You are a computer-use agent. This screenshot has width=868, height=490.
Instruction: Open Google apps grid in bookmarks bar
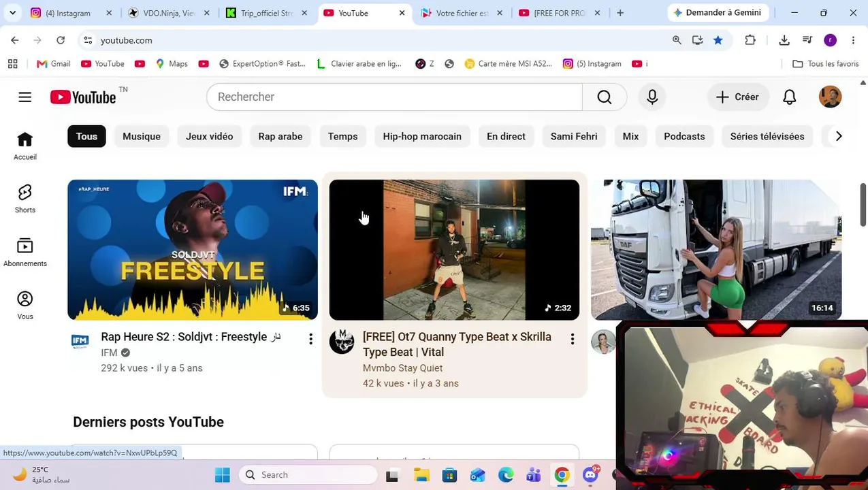[x=12, y=64]
